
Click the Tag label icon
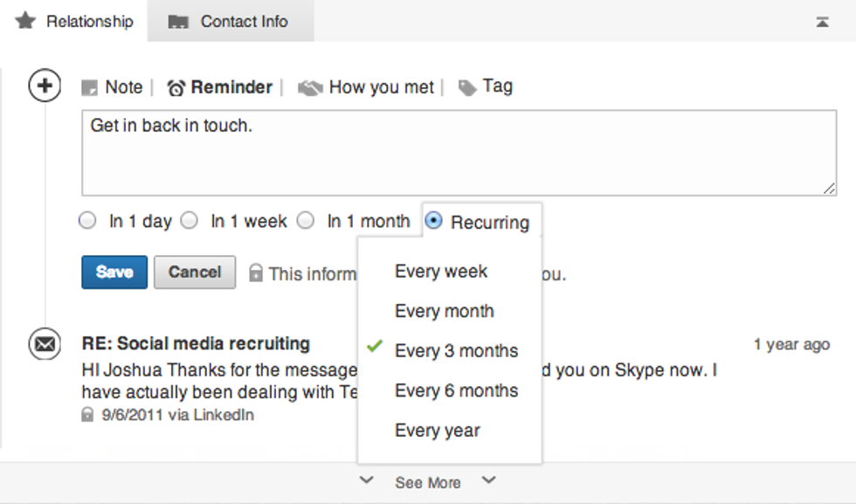coord(468,87)
